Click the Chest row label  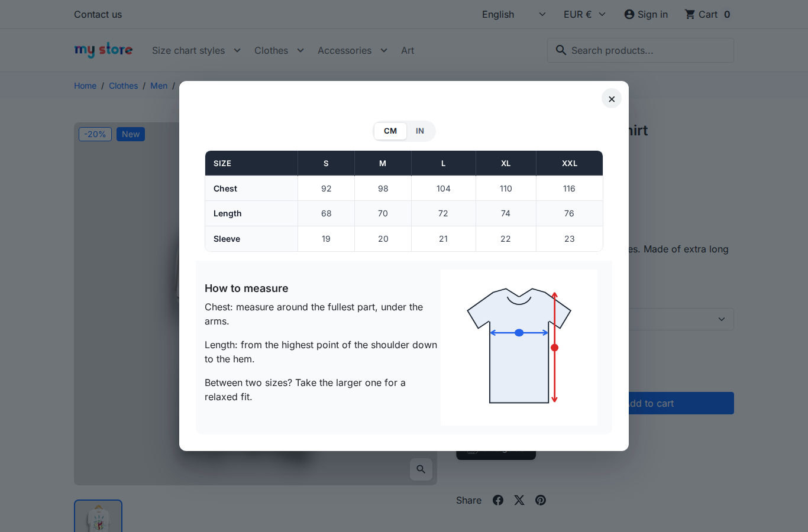[225, 189]
